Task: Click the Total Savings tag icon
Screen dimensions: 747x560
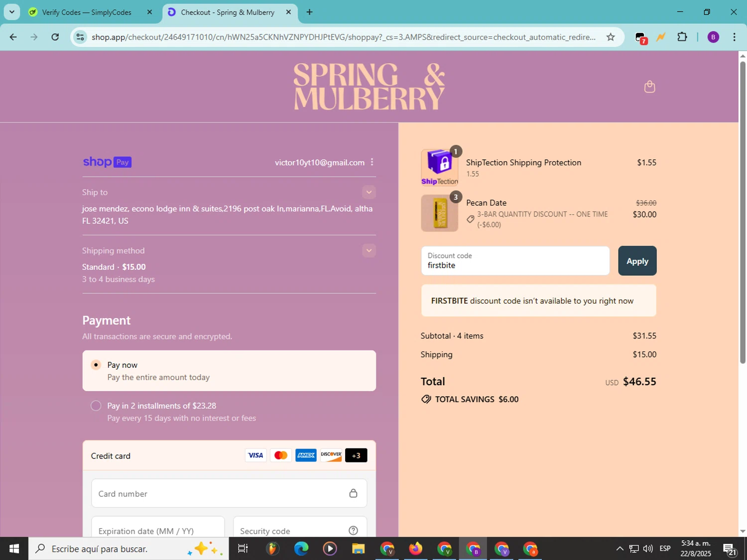Action: (x=426, y=399)
